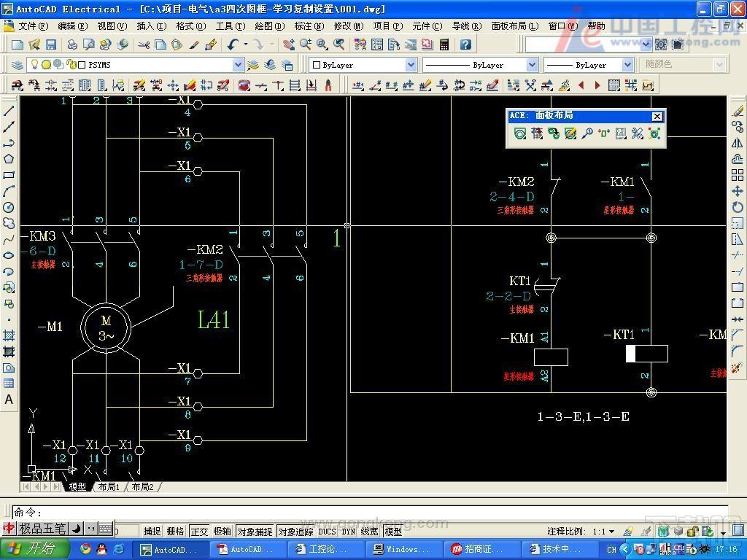The image size is (747, 560).
Task: Select the Ellipse draw tool
Action: coord(9,255)
